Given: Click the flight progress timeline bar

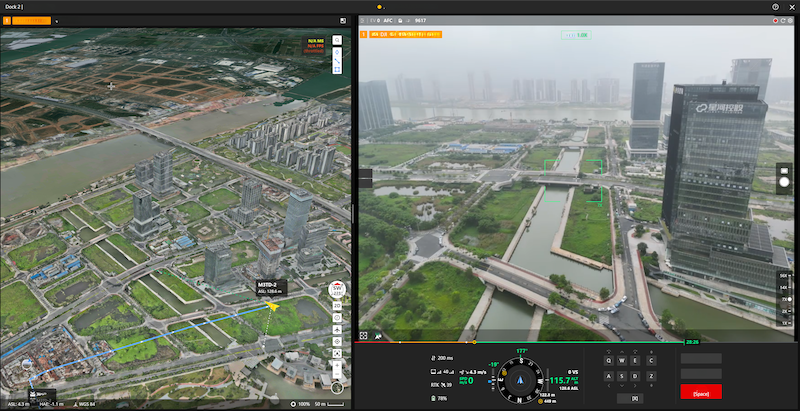Looking at the screenshot, I should point(520,342).
